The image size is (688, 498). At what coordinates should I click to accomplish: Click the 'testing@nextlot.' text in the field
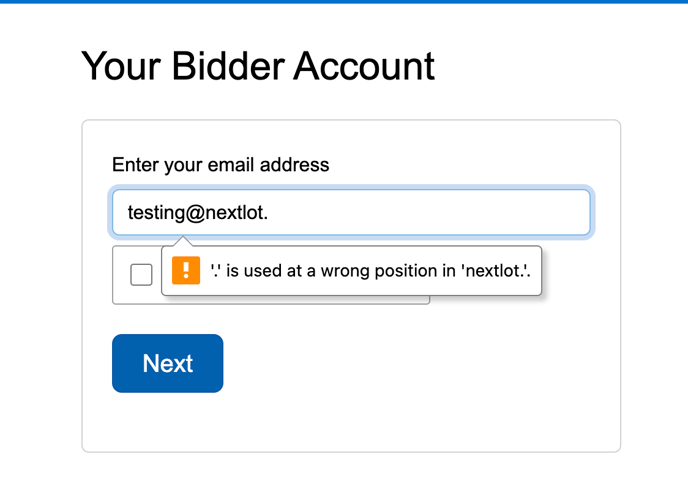[197, 213]
